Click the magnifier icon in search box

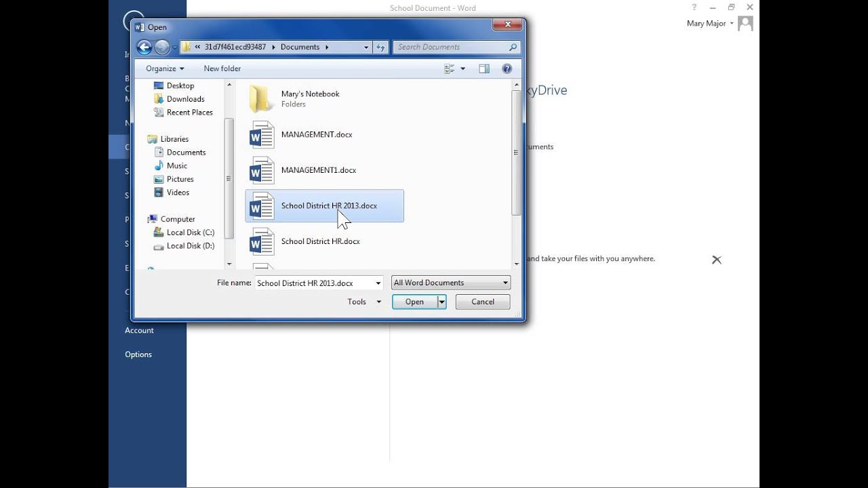click(513, 47)
